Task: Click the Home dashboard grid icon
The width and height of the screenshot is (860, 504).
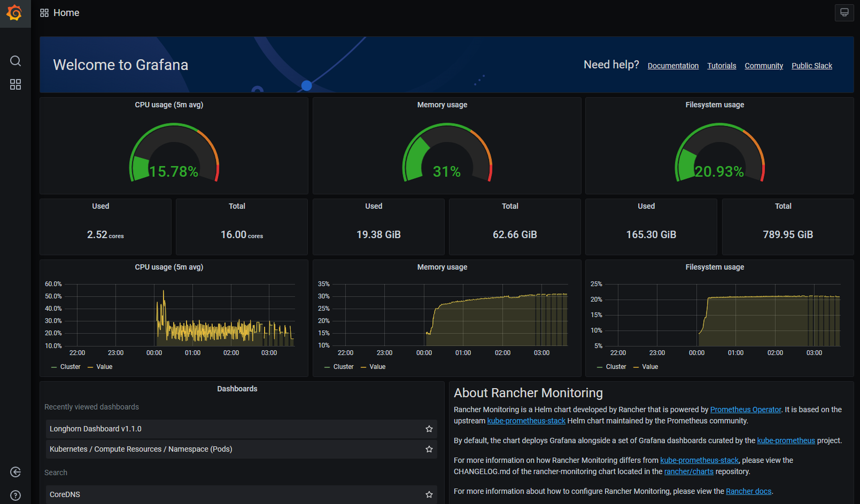Action: [44, 13]
